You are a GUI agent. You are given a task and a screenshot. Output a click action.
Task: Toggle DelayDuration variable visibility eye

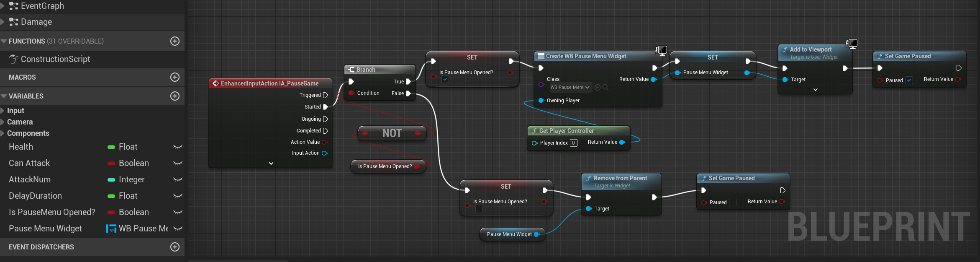click(x=178, y=196)
